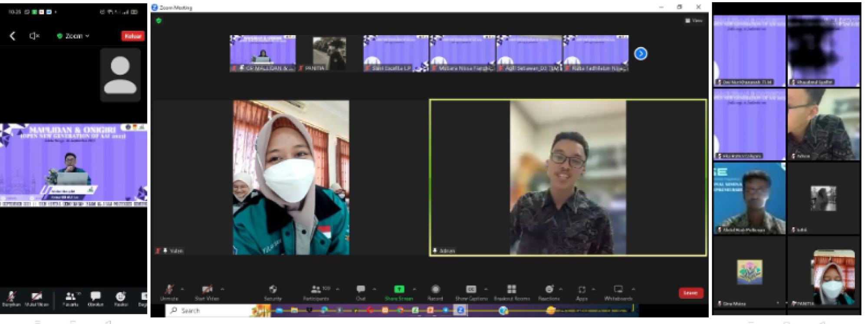868x324 pixels.
Task: Open the View menu at top right
Action: click(694, 20)
